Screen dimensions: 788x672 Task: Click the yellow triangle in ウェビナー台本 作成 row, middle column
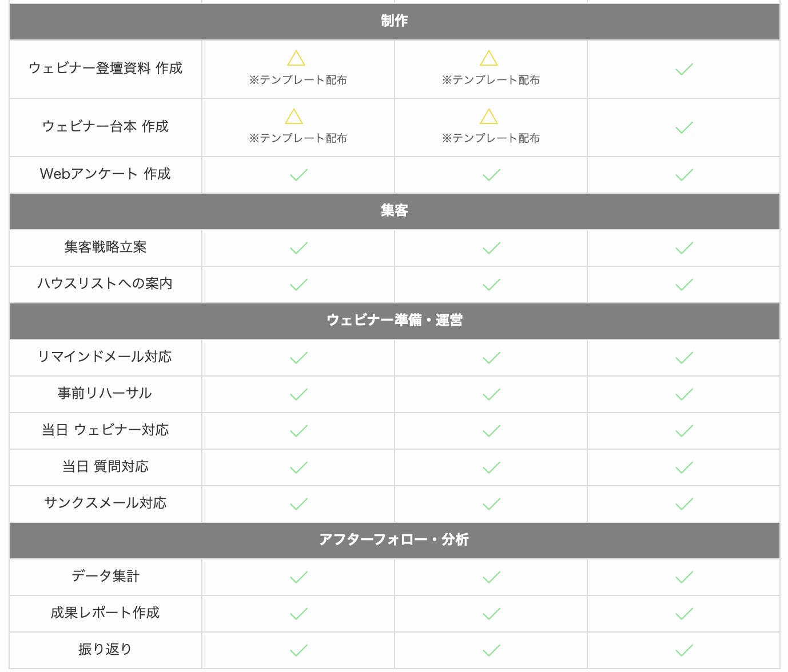tap(488, 117)
